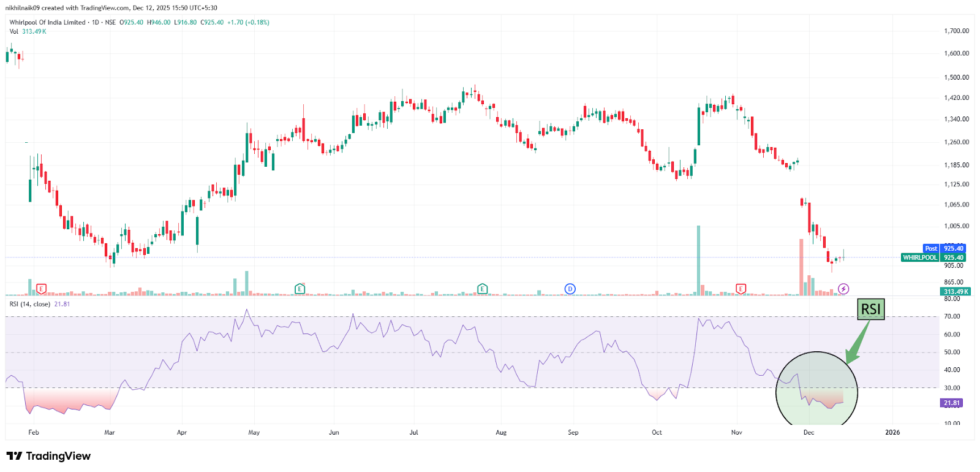Click the purple 21.81 RSI value label
Viewport: 980px width, 472px height.
[951, 403]
